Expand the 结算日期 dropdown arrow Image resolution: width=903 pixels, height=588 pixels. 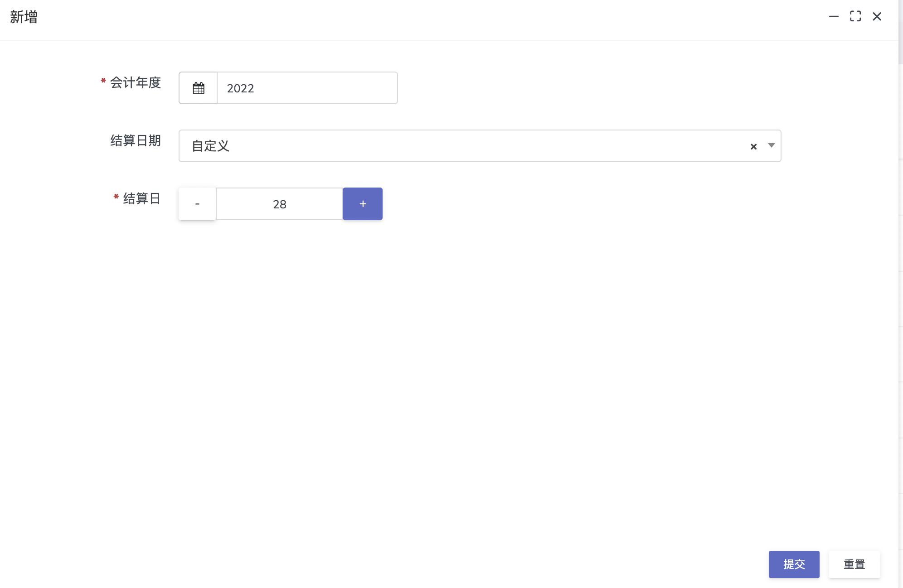[771, 146]
